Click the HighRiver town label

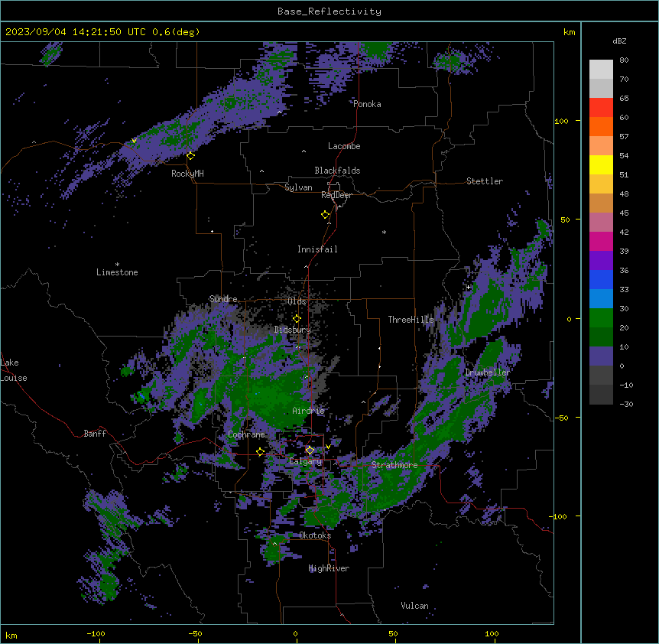pyautogui.click(x=329, y=568)
